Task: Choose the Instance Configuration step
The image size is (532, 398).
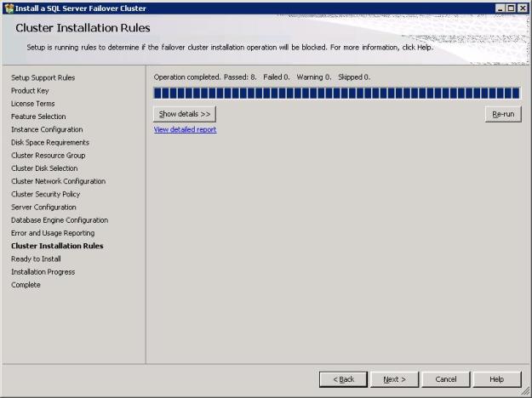Action: (x=47, y=129)
